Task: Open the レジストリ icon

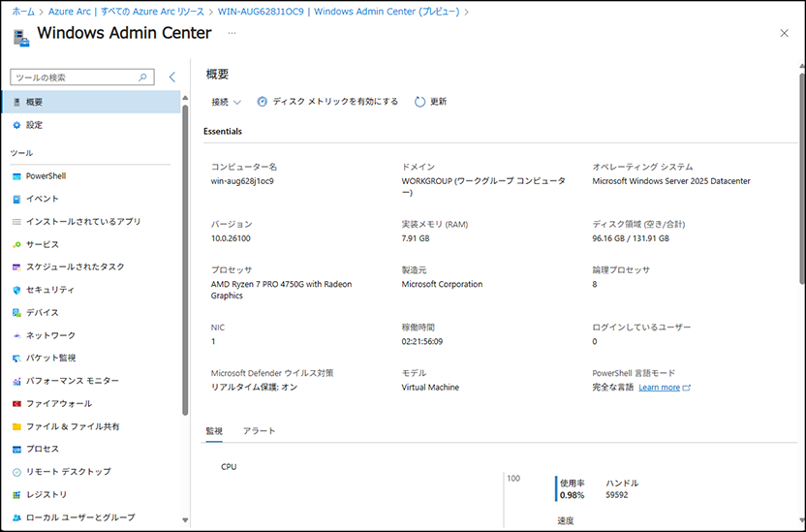Action: (17, 494)
